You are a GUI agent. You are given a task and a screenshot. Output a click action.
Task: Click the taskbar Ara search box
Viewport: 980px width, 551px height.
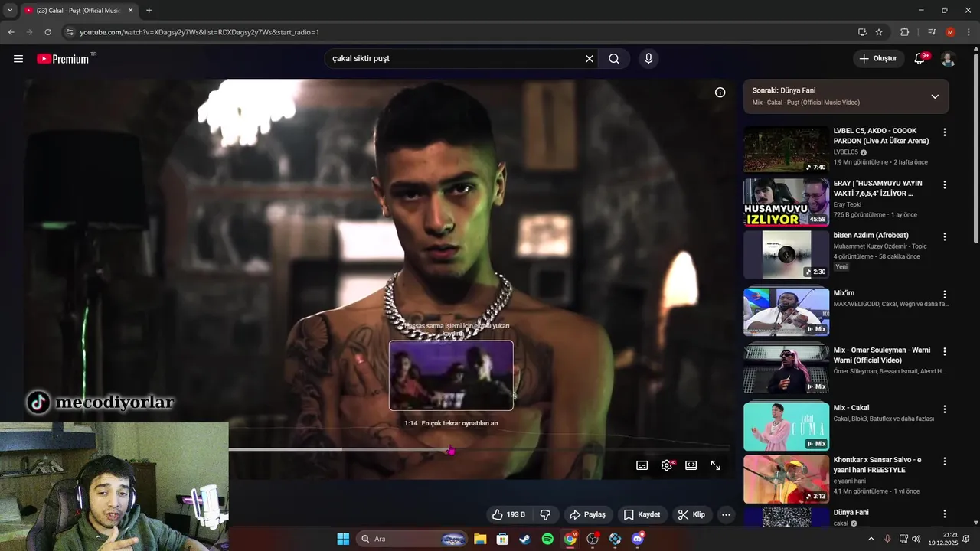pos(412,539)
